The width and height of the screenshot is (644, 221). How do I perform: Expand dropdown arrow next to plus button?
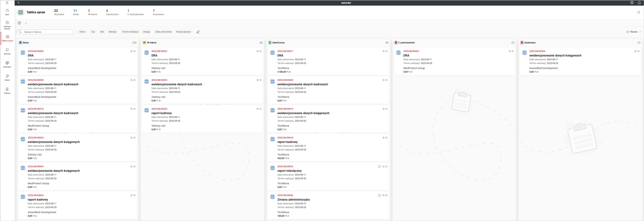(26, 23)
